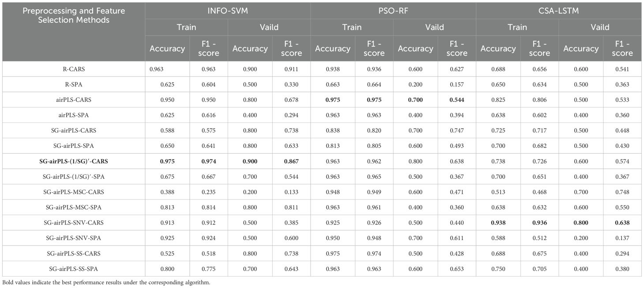Click the Preprocessing and Feature Selection Methods header
The height and width of the screenshot is (288, 644).
point(74,15)
